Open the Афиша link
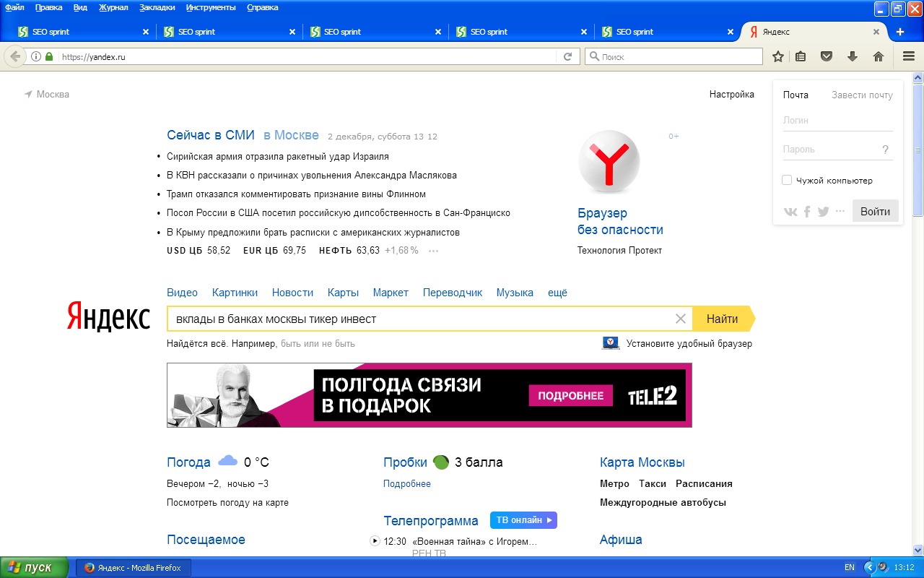This screenshot has height=578, width=924. [x=621, y=540]
